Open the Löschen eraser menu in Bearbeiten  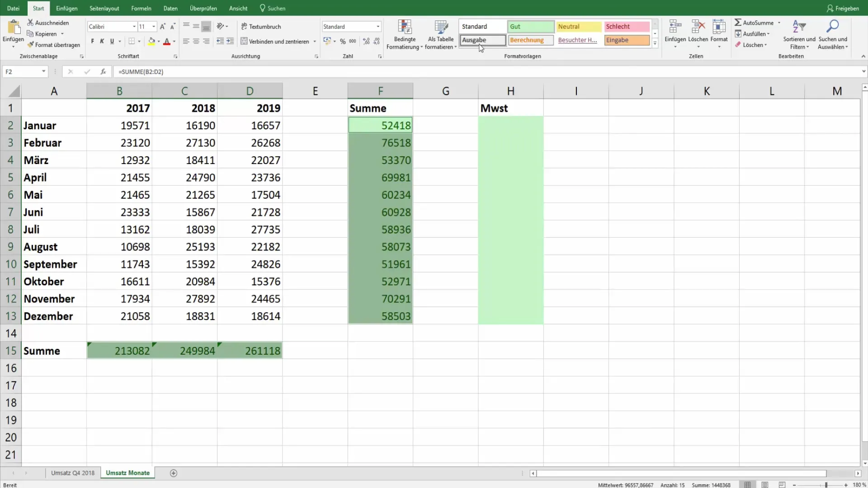click(x=751, y=45)
